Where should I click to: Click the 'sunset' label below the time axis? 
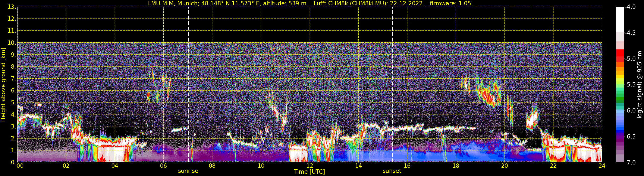[392, 171]
